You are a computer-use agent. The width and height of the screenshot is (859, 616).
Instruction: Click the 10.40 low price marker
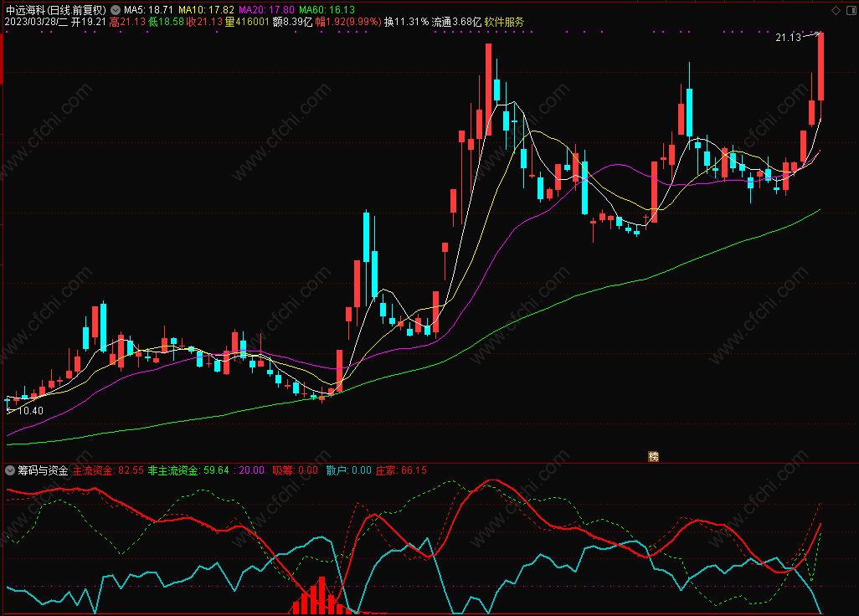point(31,411)
